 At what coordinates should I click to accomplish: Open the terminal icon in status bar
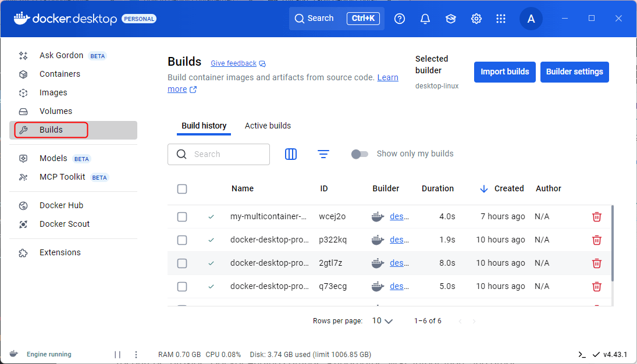pyautogui.click(x=581, y=355)
